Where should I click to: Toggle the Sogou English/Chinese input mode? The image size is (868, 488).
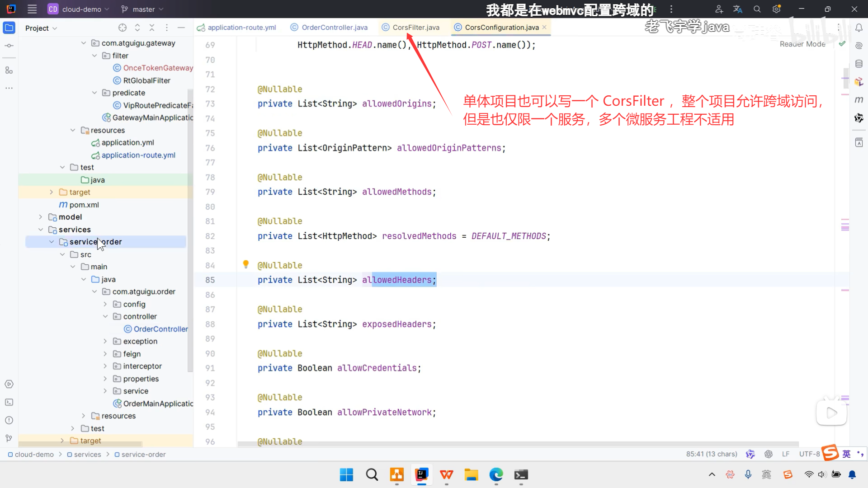pos(846,454)
